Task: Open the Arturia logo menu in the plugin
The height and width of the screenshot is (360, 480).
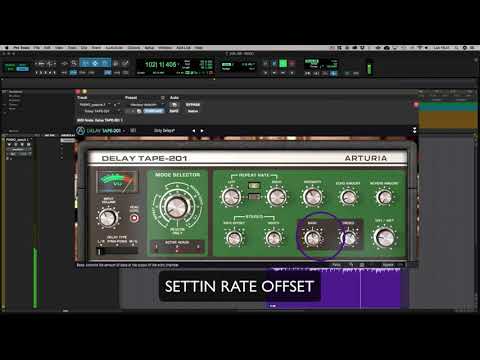Action: (80, 131)
